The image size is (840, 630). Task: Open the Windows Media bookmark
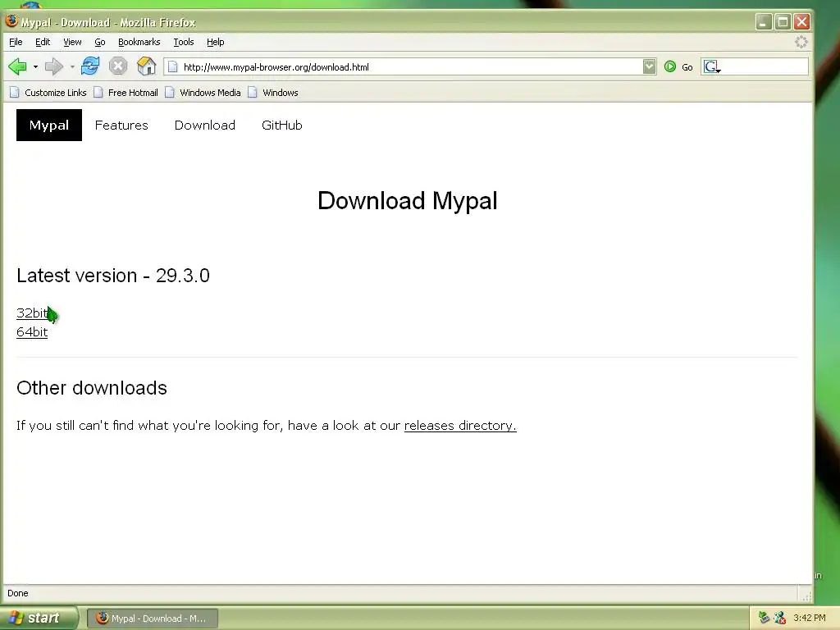pos(203,93)
